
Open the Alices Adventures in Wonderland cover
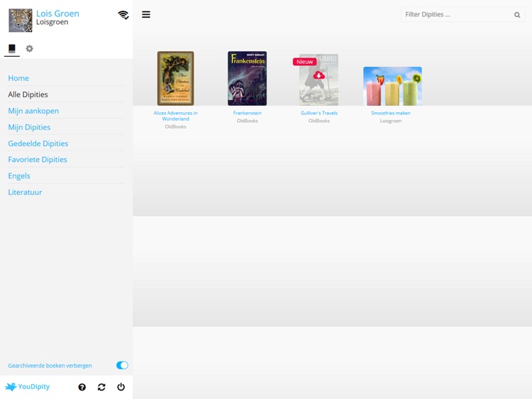coord(175,78)
